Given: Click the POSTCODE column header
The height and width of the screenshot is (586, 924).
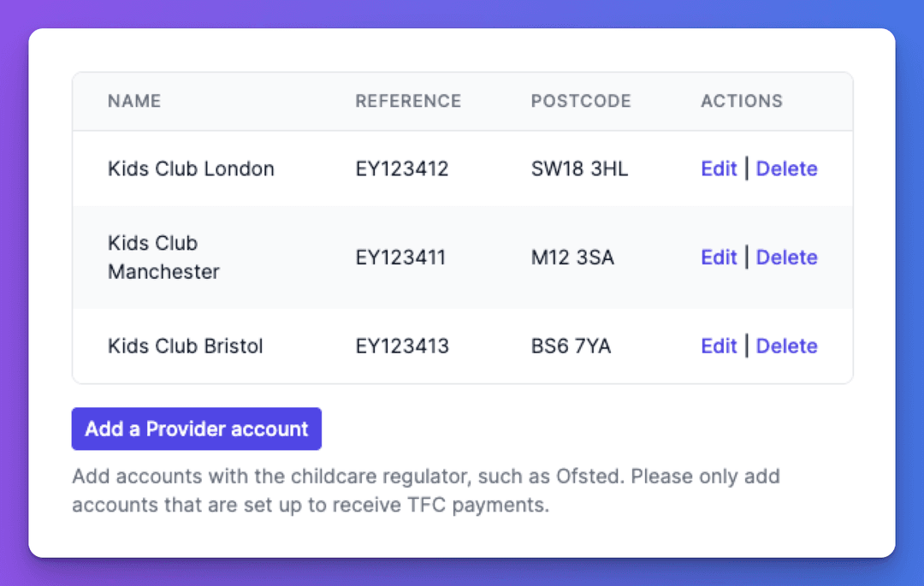Looking at the screenshot, I should 581,101.
